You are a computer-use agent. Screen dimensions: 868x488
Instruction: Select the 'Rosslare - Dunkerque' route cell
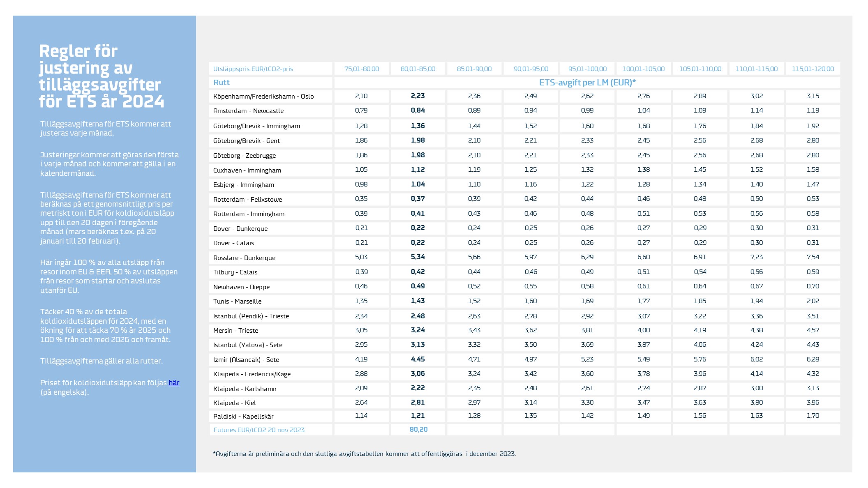click(244, 258)
